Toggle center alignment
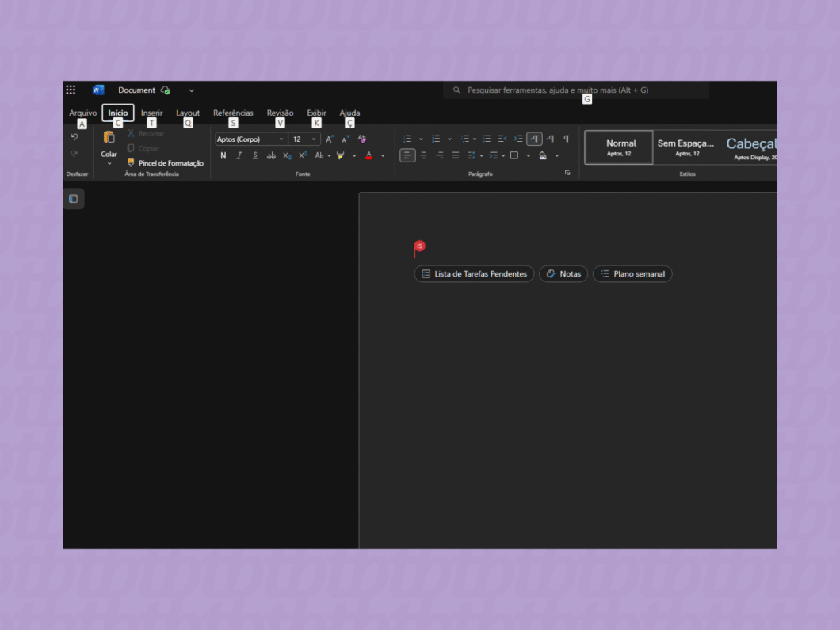Image resolution: width=840 pixels, height=630 pixels. pyautogui.click(x=423, y=156)
